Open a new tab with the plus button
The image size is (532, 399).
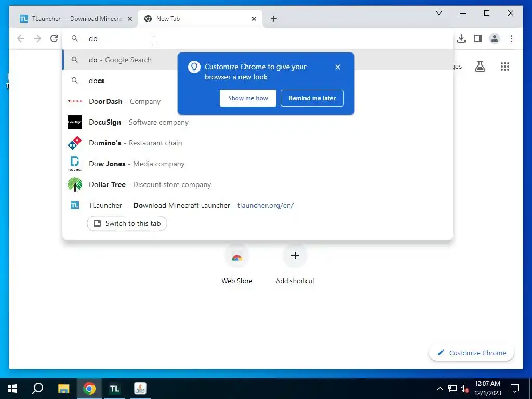(x=274, y=19)
